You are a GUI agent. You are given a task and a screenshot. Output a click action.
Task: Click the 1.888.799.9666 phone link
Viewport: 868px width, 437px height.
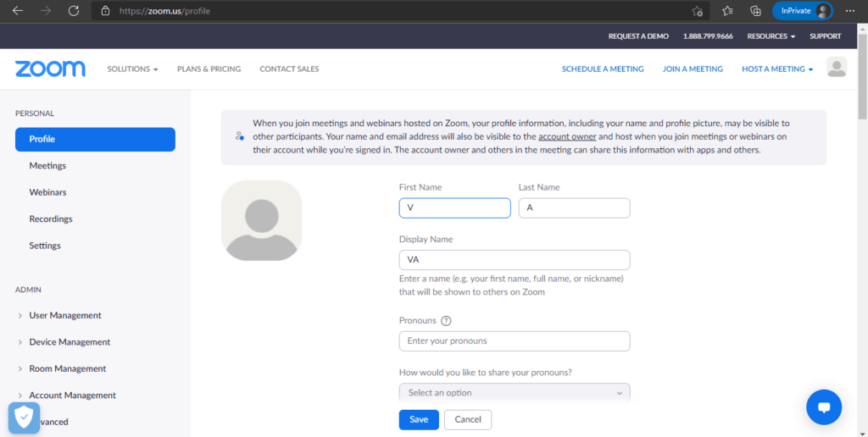tap(708, 36)
